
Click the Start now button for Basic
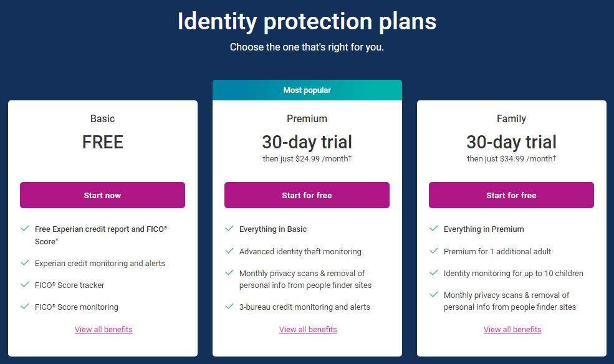pyautogui.click(x=102, y=195)
